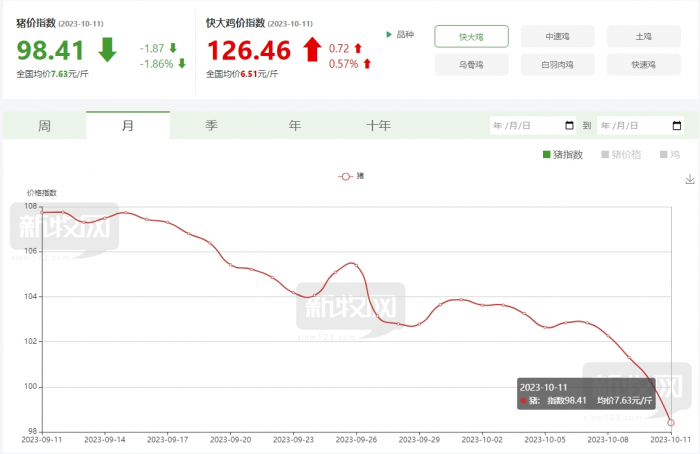Click the 价格指数 axis title
700x454 pixels.
coord(42,193)
